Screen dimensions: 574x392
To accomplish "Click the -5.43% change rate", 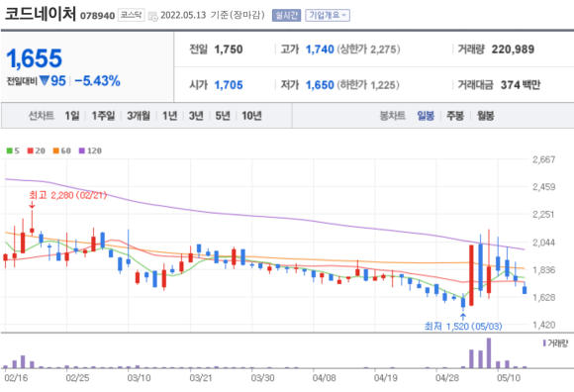I will [x=97, y=81].
